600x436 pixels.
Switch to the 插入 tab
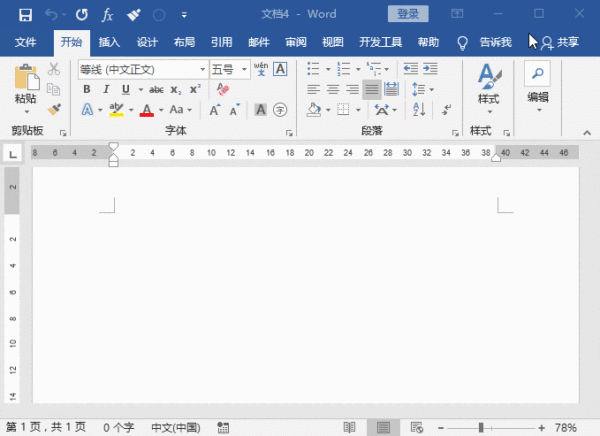[109, 42]
